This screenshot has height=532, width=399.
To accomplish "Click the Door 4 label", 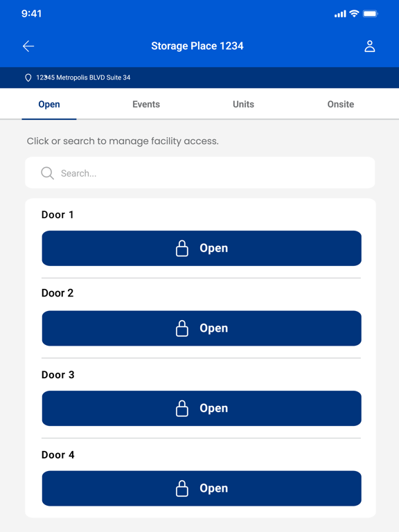I will click(57, 454).
